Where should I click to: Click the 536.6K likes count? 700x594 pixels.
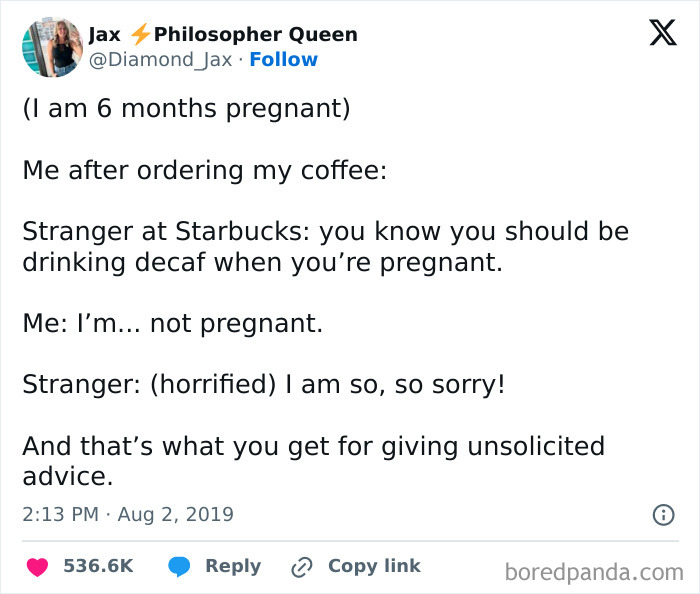(98, 566)
